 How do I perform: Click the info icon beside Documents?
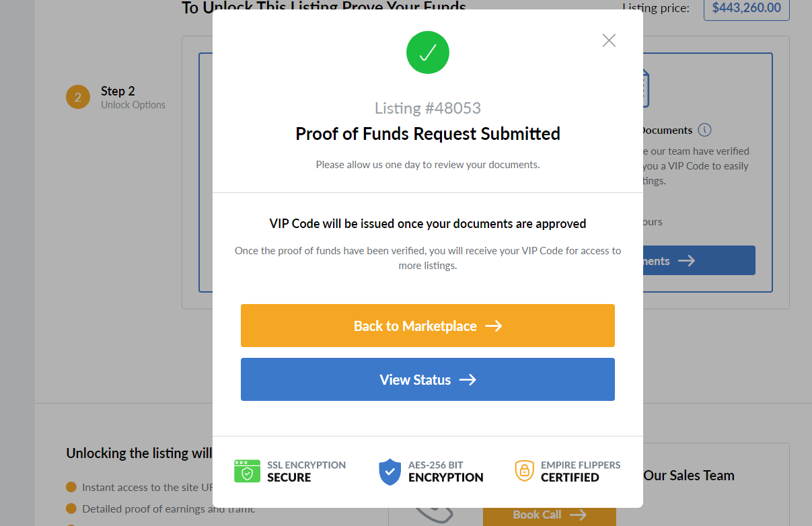pos(704,130)
